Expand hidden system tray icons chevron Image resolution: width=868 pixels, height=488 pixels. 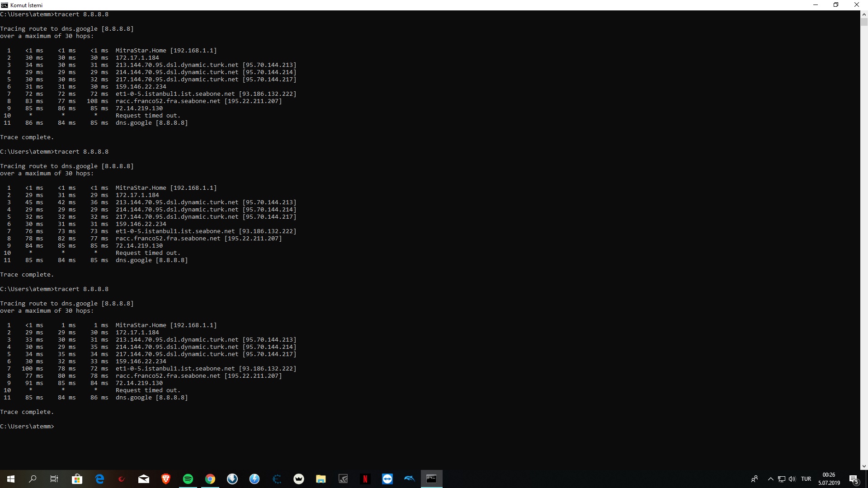point(771,479)
